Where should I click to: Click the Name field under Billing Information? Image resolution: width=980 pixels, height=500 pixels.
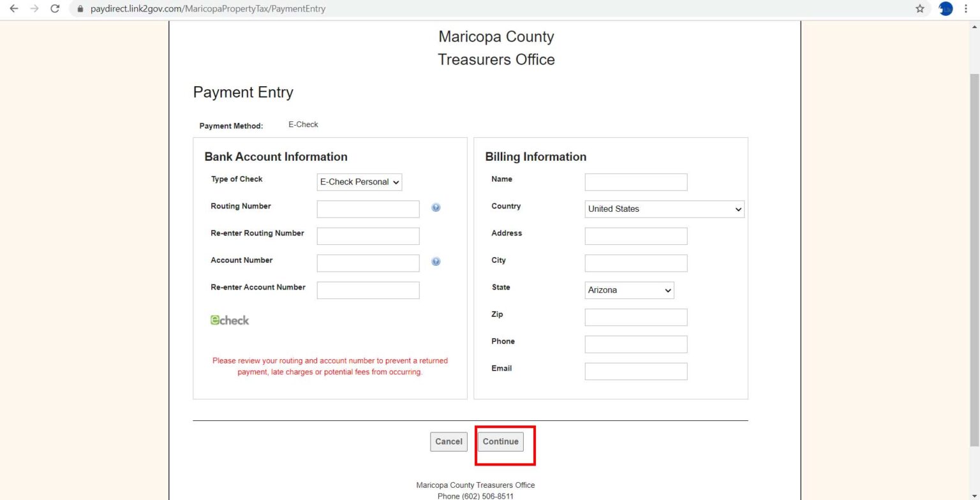(635, 182)
